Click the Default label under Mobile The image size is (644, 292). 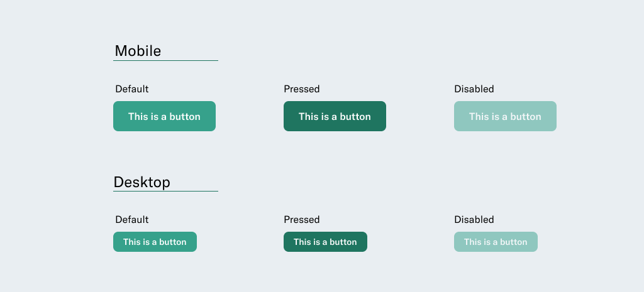pos(132,89)
